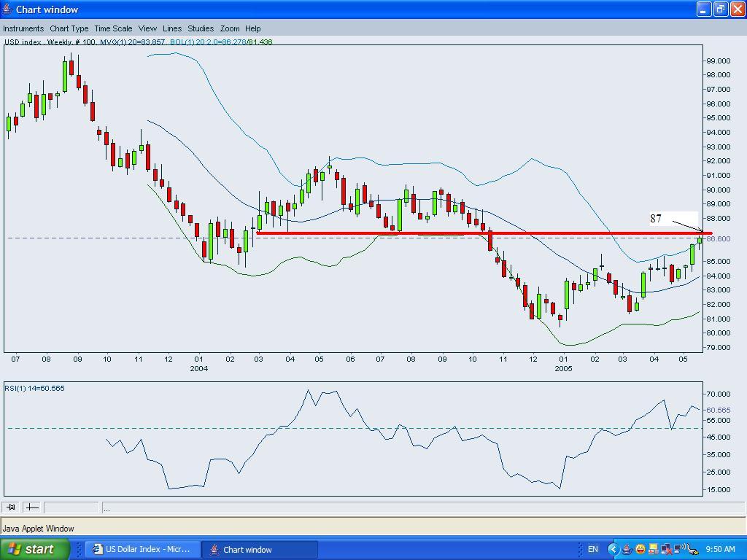The width and height of the screenshot is (747, 560).
Task: Open the Instruments menu
Action: [x=23, y=28]
